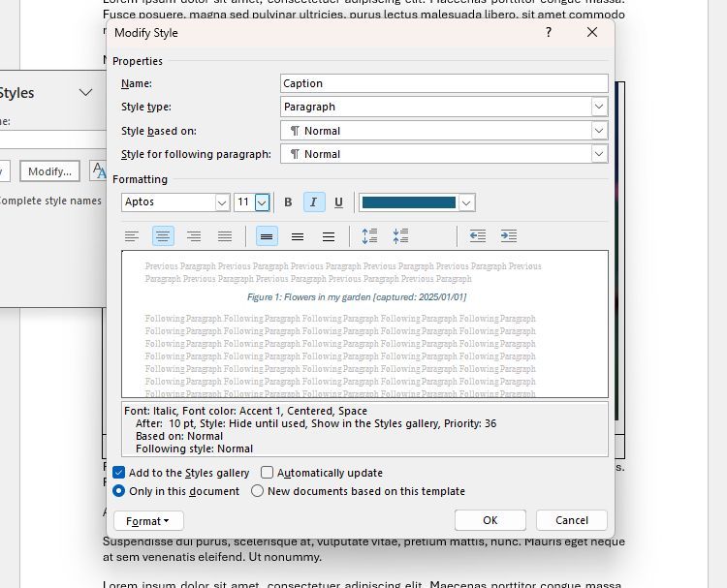727x588 pixels.
Task: Click the increase paragraph spacing icon
Action: point(369,236)
